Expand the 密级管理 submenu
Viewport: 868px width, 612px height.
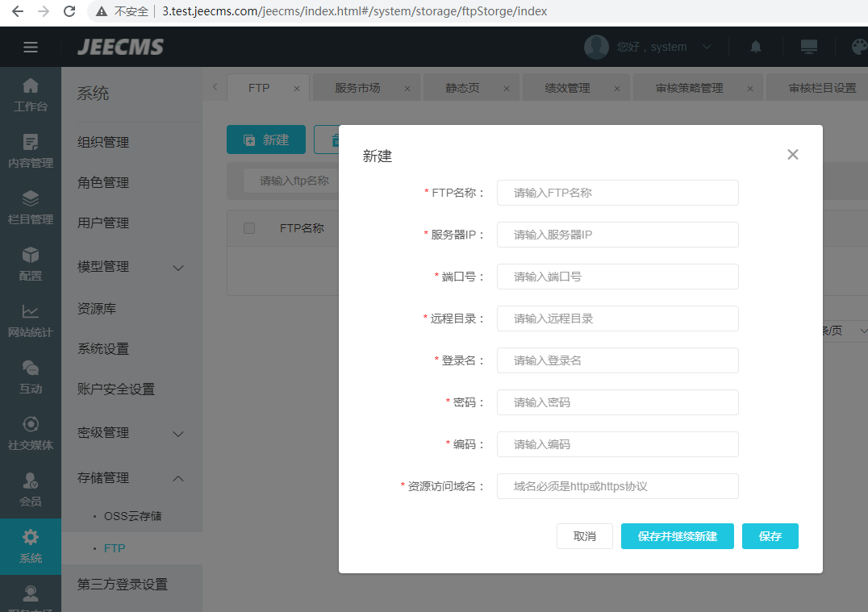(x=178, y=434)
